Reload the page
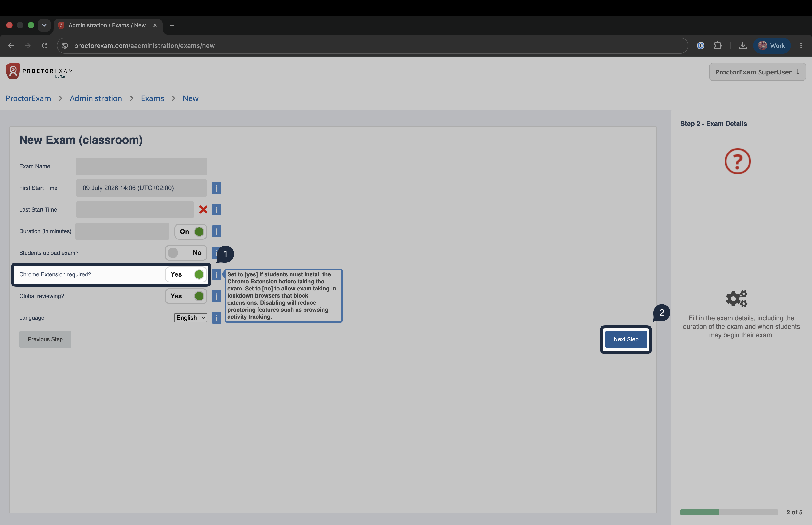 coord(45,46)
